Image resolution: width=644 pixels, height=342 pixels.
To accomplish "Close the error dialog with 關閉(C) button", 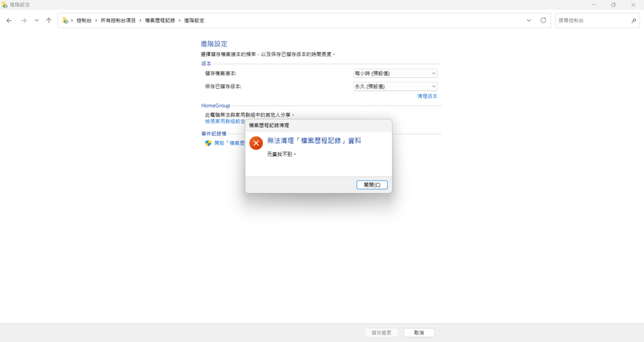I will click(x=372, y=185).
